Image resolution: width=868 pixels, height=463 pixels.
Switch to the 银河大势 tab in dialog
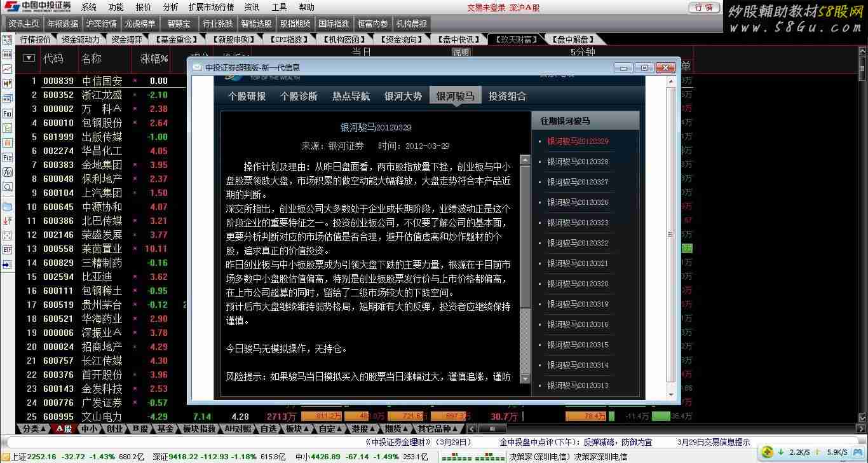pyautogui.click(x=403, y=96)
